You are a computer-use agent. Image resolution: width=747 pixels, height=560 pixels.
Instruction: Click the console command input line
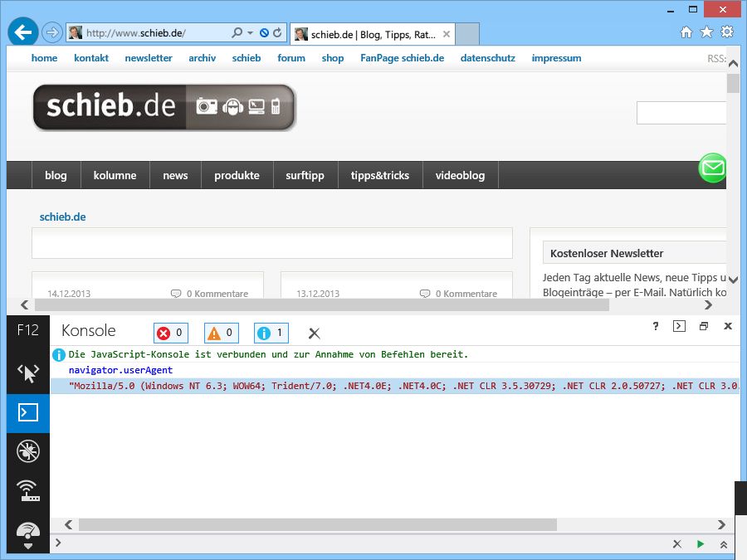(x=362, y=543)
